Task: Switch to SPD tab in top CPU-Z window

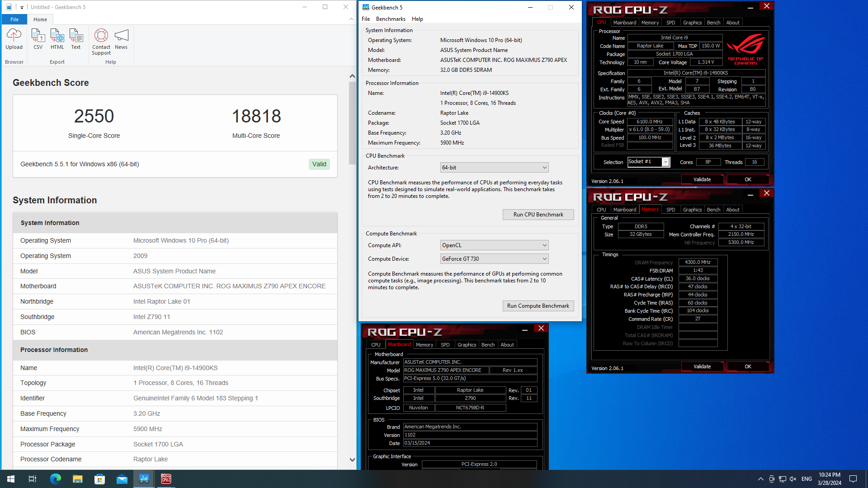Action: [x=670, y=23]
